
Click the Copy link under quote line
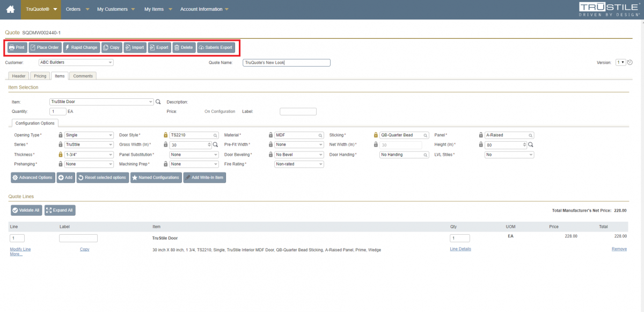pos(85,249)
